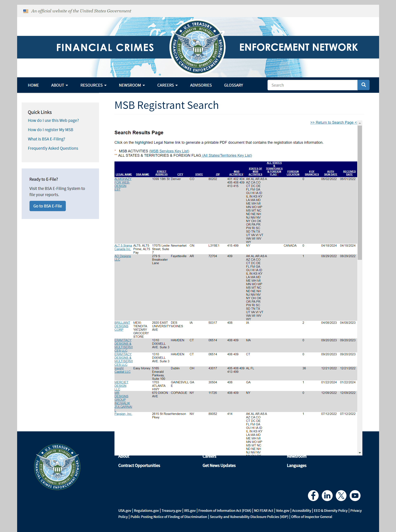Expand the ABOUT dropdown menu
The width and height of the screenshot is (396, 532).
[x=59, y=85]
